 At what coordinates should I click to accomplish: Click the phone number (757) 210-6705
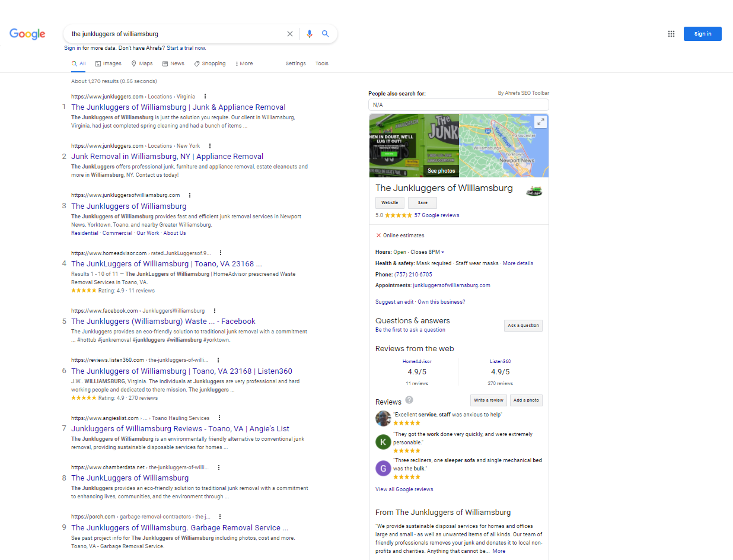(x=413, y=275)
